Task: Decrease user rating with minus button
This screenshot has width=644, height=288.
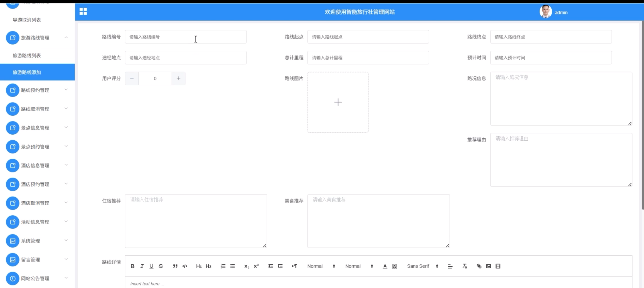Action: coord(132,78)
